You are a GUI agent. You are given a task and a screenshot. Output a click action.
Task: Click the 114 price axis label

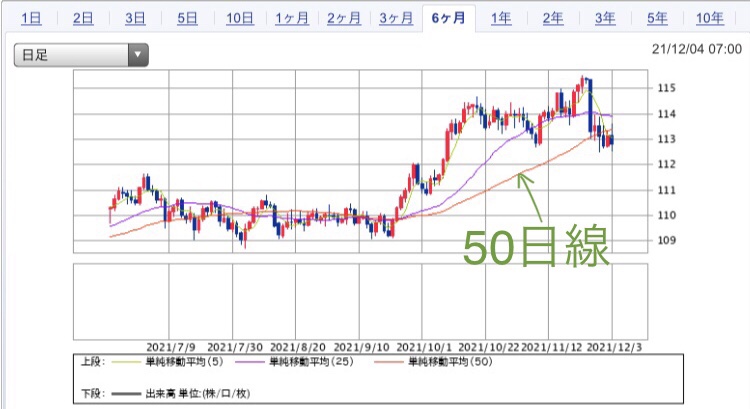(666, 114)
